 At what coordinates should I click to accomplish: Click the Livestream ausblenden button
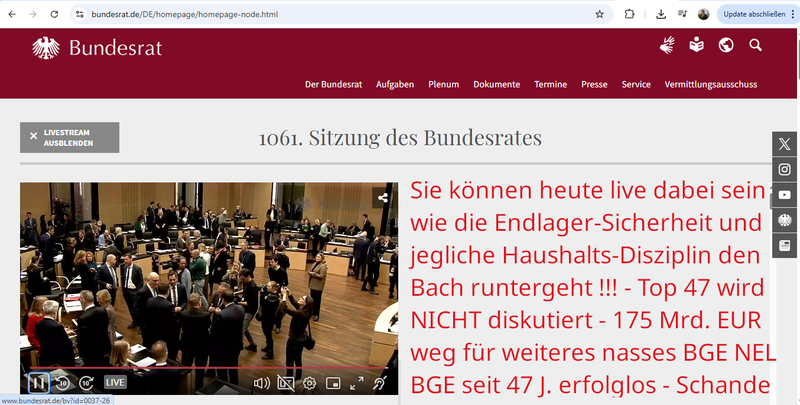point(69,137)
